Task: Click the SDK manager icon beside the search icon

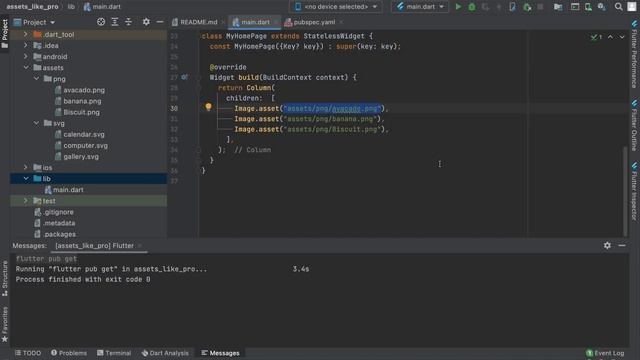Action: [602, 7]
